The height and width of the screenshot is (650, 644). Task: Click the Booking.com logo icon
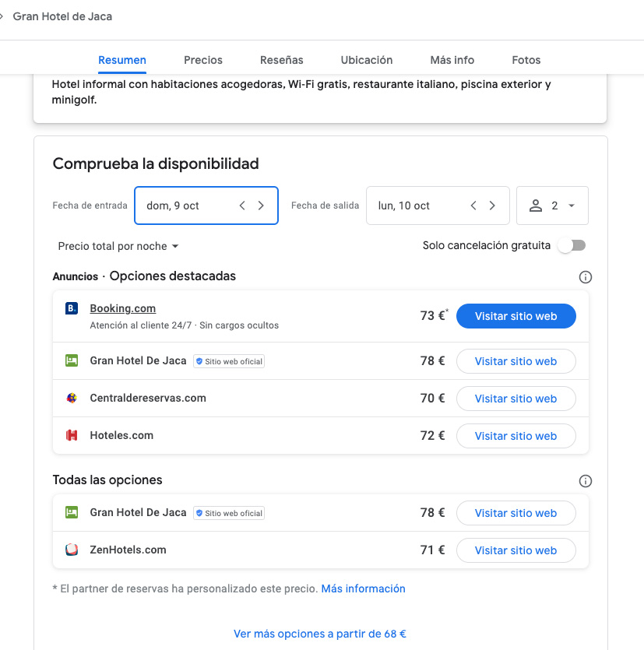click(72, 308)
